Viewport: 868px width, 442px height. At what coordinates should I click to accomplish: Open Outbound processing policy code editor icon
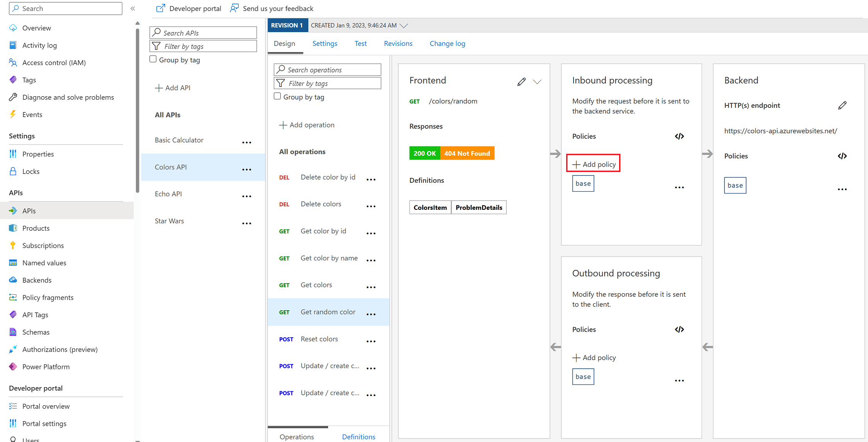click(679, 330)
